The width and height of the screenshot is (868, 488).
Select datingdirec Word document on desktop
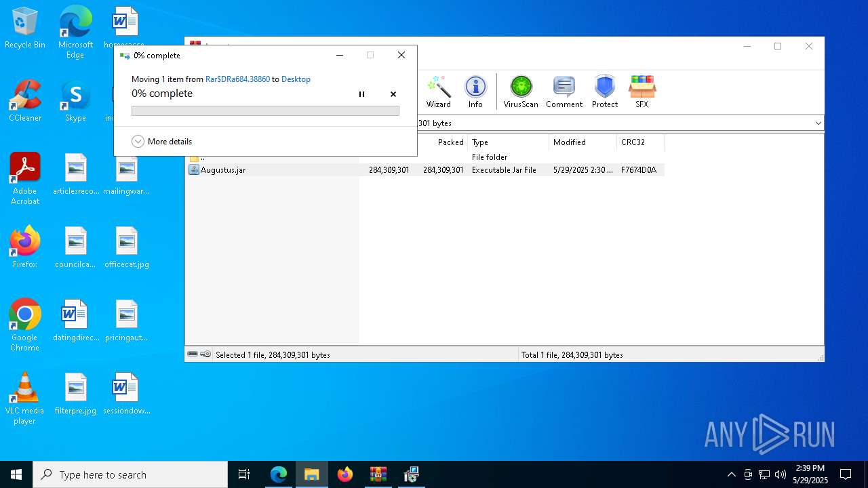[76, 321]
